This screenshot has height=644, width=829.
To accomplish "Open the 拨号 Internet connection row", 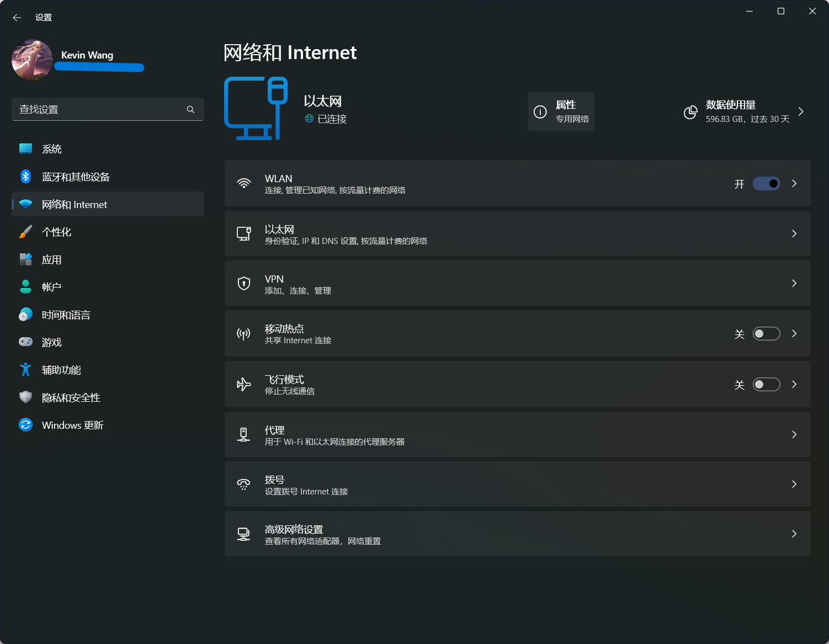I will pyautogui.click(x=518, y=484).
